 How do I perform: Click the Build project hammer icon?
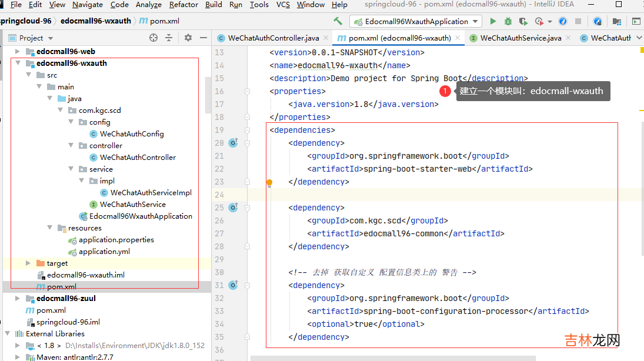(x=338, y=21)
